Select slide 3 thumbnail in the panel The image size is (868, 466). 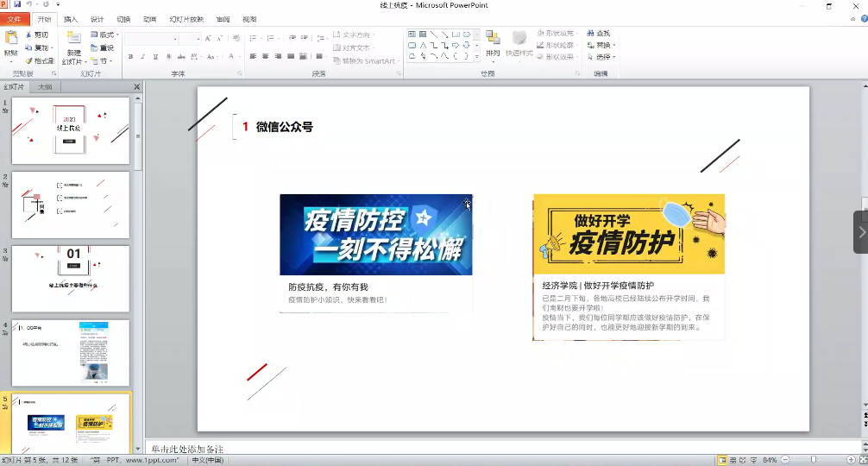coord(70,279)
